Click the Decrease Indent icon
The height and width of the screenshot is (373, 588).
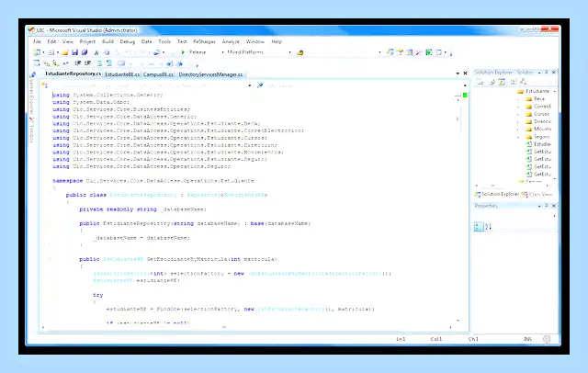click(77, 63)
